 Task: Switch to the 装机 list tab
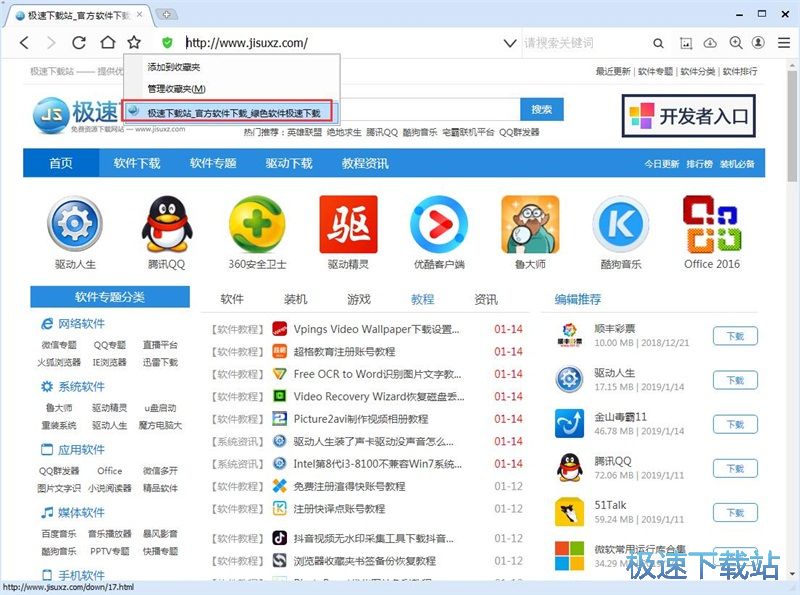point(296,299)
